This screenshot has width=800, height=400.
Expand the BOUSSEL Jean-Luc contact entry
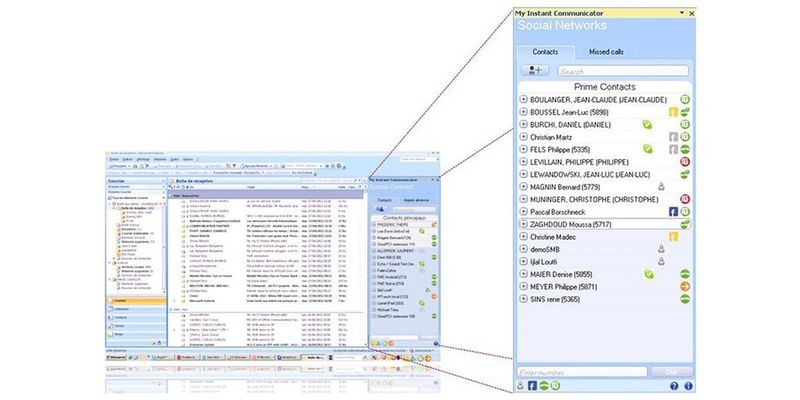(523, 112)
